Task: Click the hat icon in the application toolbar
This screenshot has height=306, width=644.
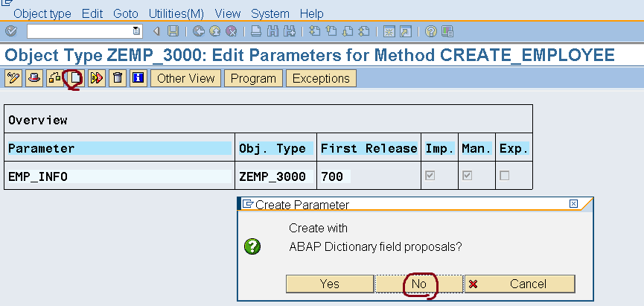Action: pyautogui.click(x=34, y=78)
